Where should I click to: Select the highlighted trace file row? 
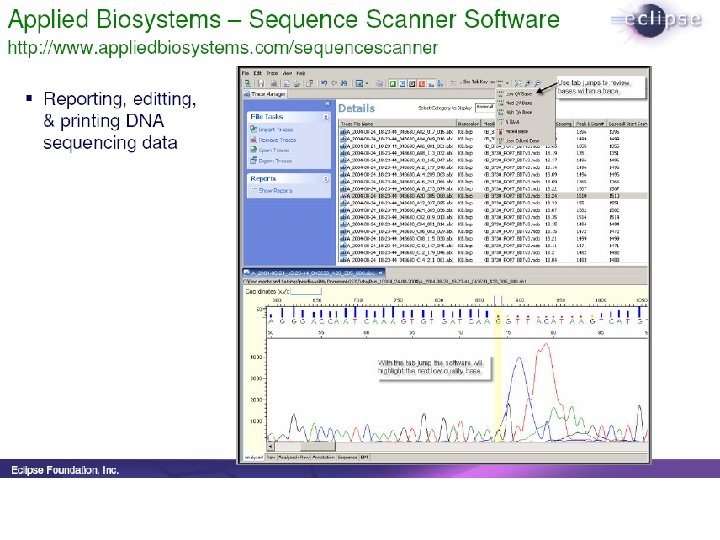click(x=493, y=196)
